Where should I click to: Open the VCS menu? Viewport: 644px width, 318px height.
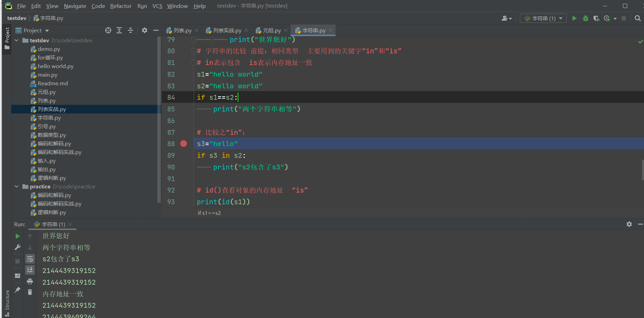(x=157, y=6)
